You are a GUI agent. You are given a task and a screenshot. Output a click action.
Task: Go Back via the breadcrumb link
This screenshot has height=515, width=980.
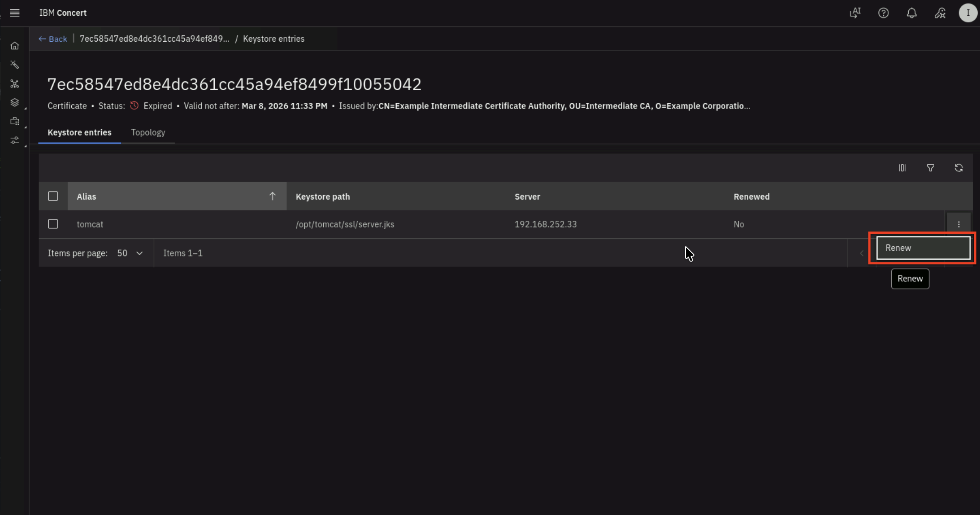[53, 39]
